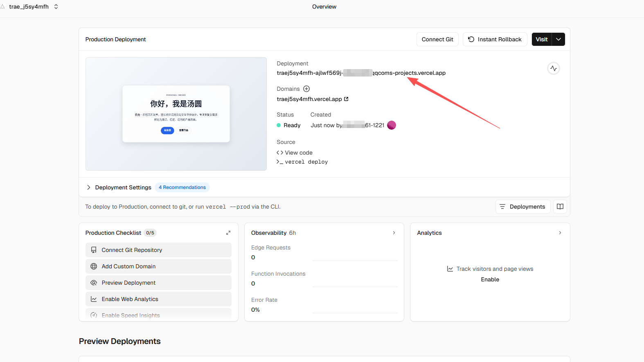
Task: Open the Analytics panel chevron
Action: pos(560,233)
